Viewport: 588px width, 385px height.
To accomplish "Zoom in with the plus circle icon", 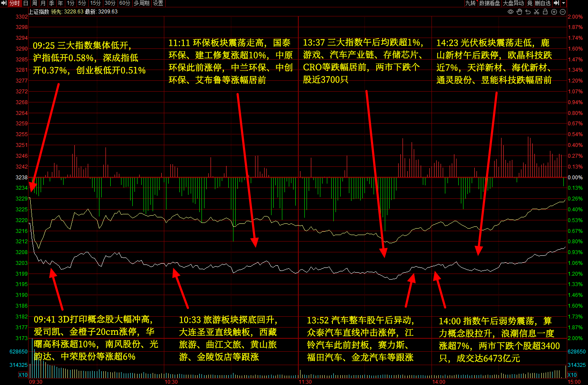I will [x=554, y=12].
